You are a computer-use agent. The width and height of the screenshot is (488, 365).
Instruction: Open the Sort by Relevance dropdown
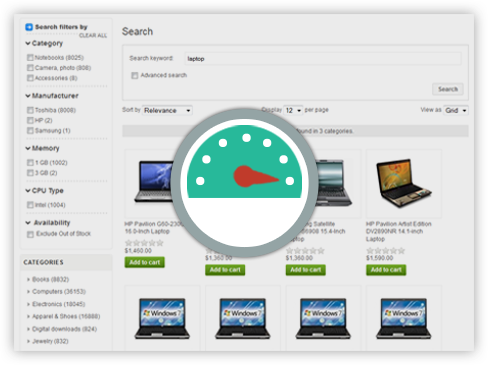point(167,110)
